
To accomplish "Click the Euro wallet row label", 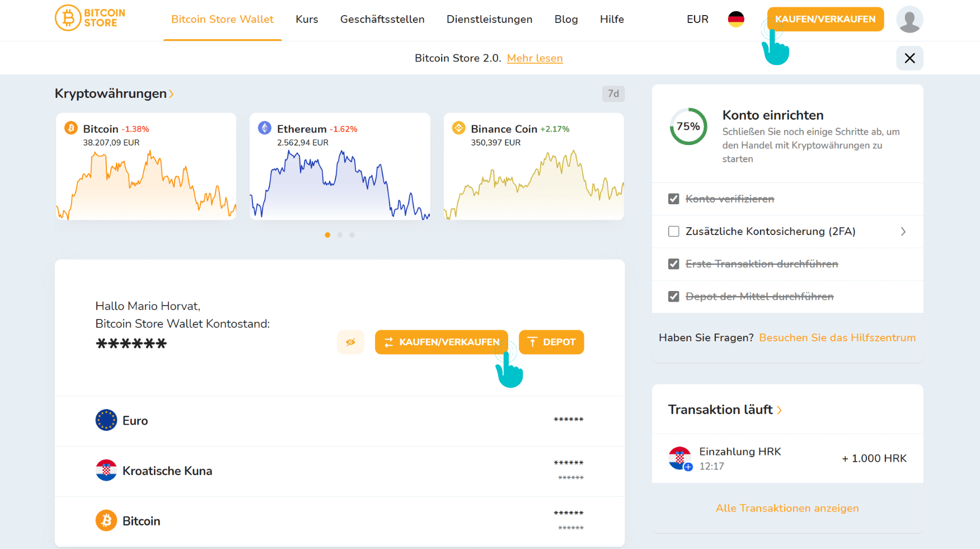I will 135,421.
